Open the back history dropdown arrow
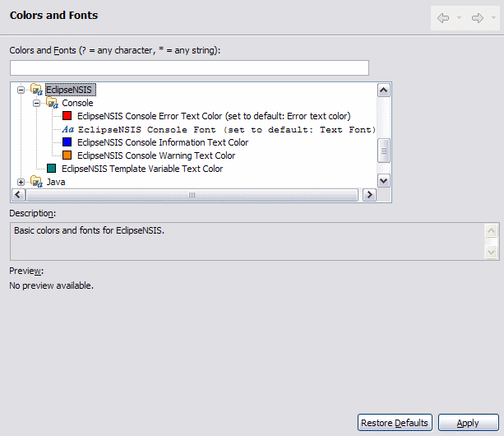 [x=460, y=17]
